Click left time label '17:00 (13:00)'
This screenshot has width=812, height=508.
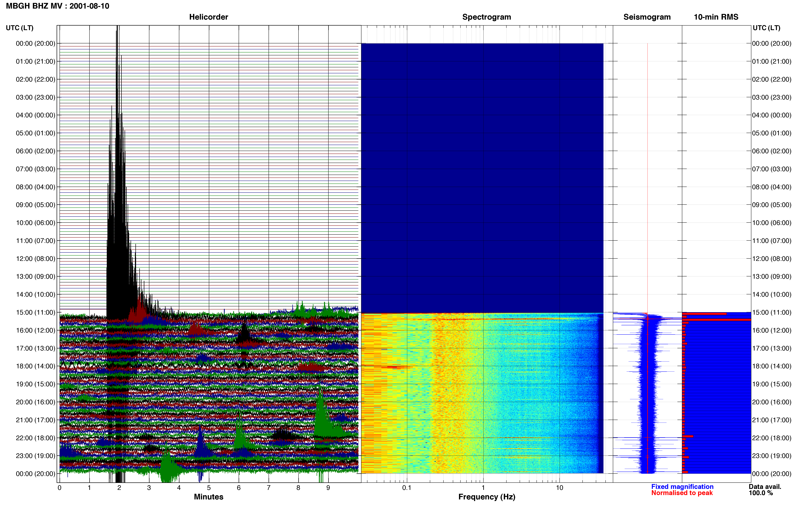coord(36,348)
